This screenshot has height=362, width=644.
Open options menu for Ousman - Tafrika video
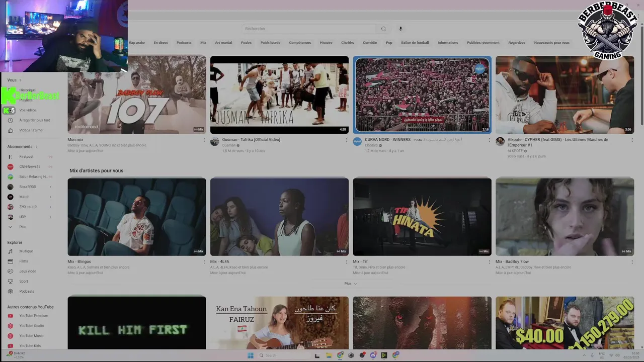coord(347,140)
